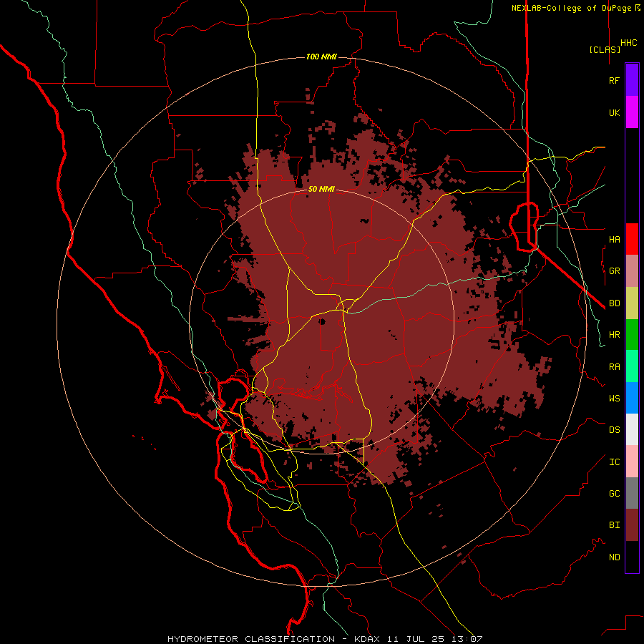Click the BI legend label
This screenshot has height=644, width=644.
pos(615,525)
